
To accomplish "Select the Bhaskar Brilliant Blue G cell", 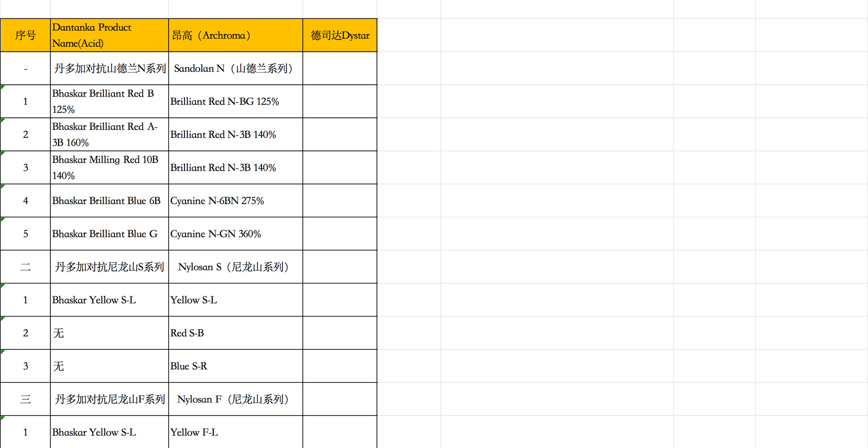I will point(110,234).
